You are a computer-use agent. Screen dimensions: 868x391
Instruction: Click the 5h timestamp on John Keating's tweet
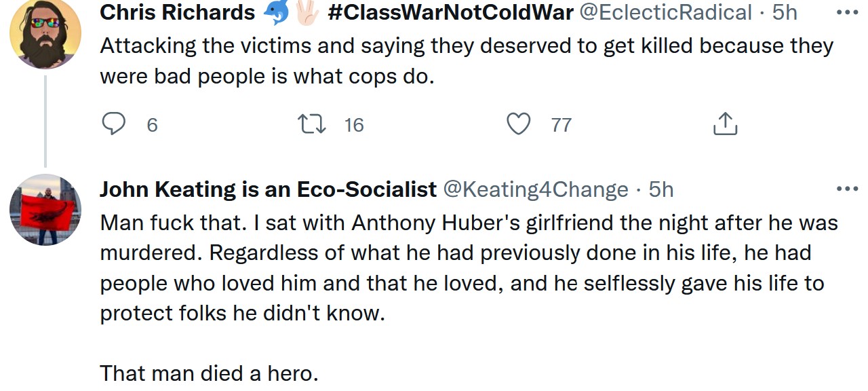(661, 189)
